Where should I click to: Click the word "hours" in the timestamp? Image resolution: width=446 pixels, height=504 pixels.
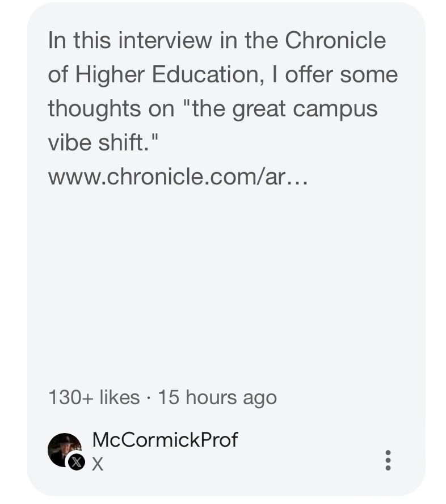211,397
